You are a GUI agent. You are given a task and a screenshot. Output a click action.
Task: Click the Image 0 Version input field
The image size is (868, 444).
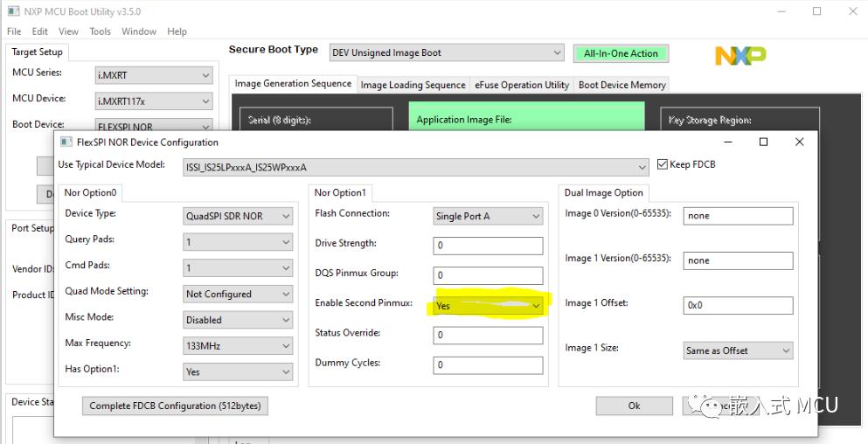coord(738,216)
